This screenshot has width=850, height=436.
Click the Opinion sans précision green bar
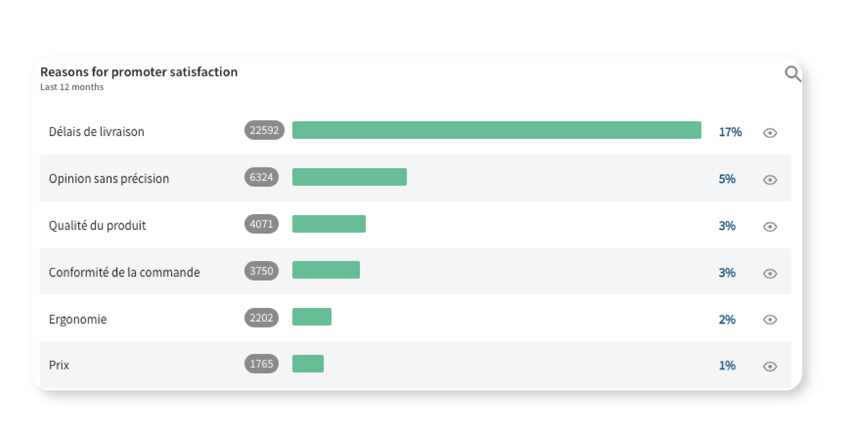click(350, 177)
